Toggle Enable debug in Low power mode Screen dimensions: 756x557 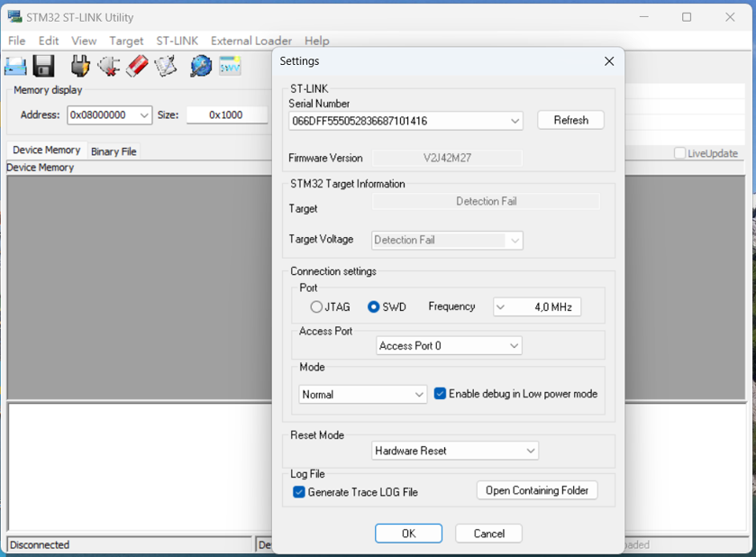[440, 394]
